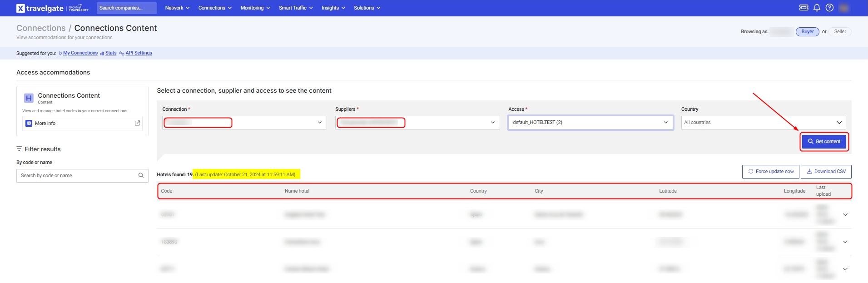
Task: Click Force update now button
Action: point(771,172)
